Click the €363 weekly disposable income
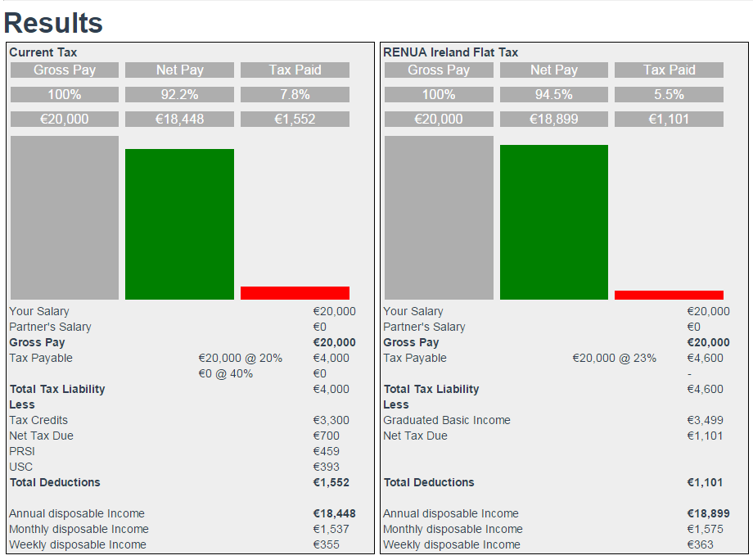 coord(700,544)
